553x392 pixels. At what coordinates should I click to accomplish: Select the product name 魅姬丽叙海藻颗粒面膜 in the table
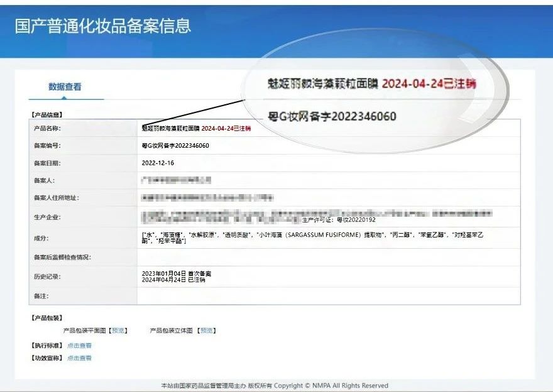[x=171, y=128]
